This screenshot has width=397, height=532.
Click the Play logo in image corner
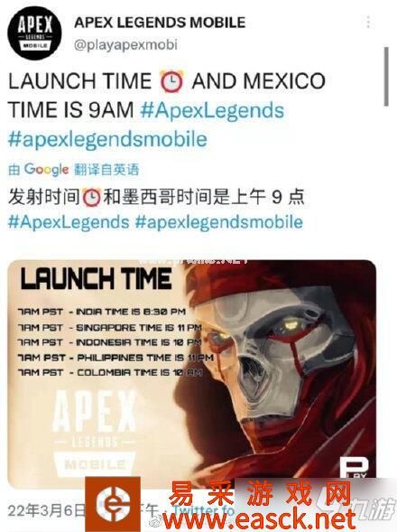coord(354,467)
